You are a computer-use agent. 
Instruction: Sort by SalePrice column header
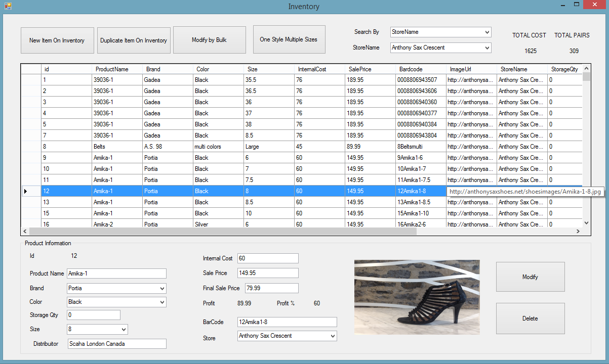pyautogui.click(x=370, y=69)
